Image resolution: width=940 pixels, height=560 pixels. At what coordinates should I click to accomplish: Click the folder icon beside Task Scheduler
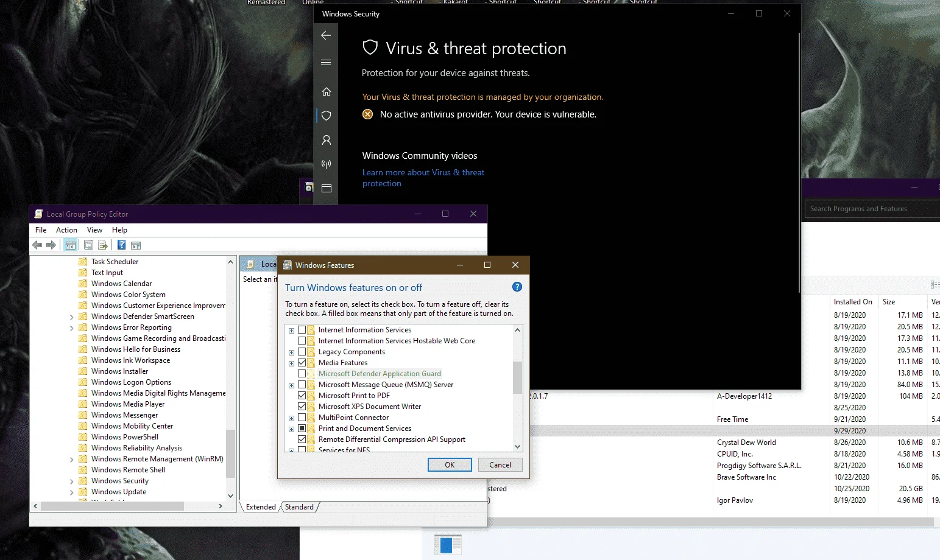point(83,262)
